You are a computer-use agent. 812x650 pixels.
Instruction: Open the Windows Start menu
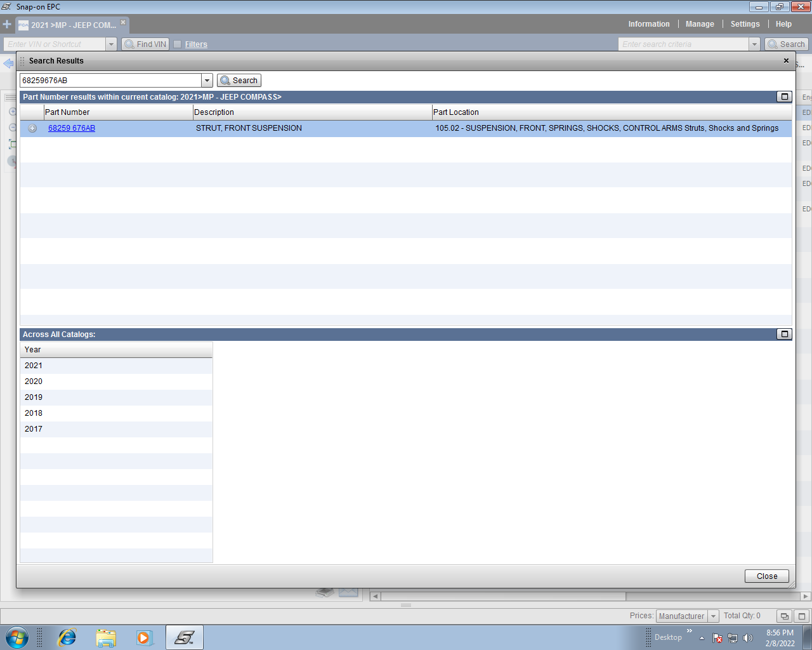pos(17,637)
